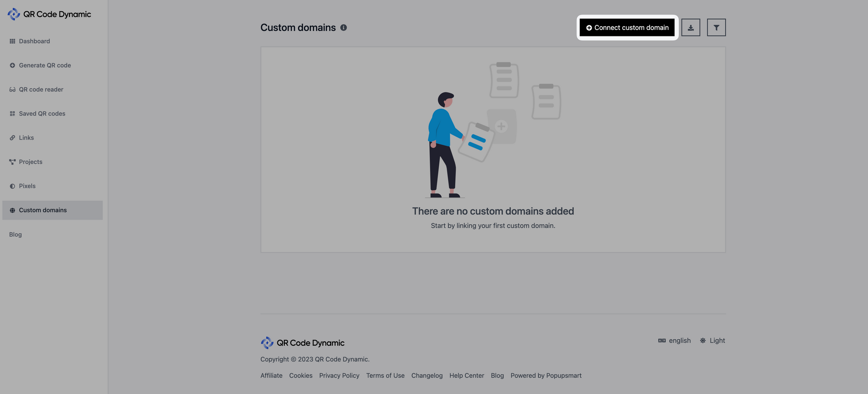Open the footer Blog link
The width and height of the screenshot is (868, 394).
pos(497,376)
